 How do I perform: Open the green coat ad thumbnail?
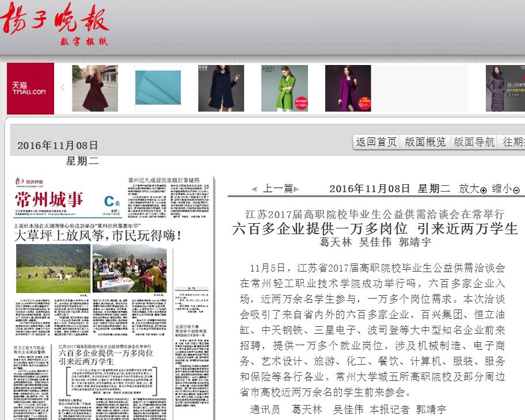(x=284, y=88)
